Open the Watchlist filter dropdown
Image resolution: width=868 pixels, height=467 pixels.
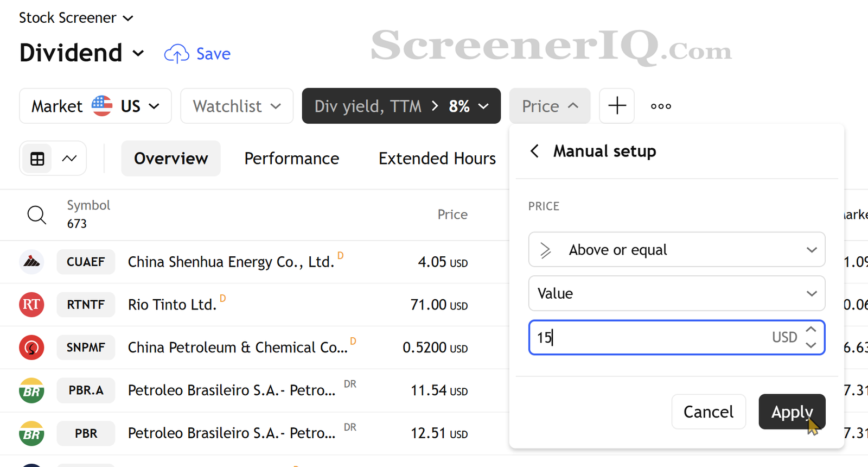click(237, 106)
